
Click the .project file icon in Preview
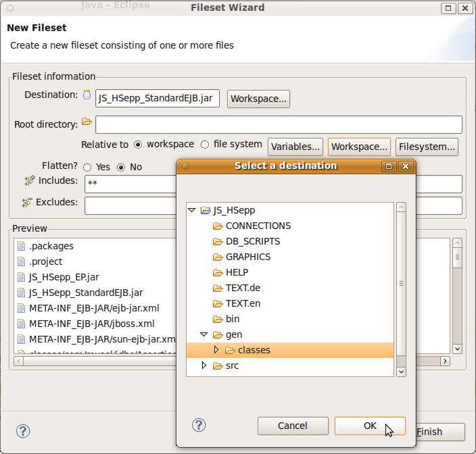point(21,261)
